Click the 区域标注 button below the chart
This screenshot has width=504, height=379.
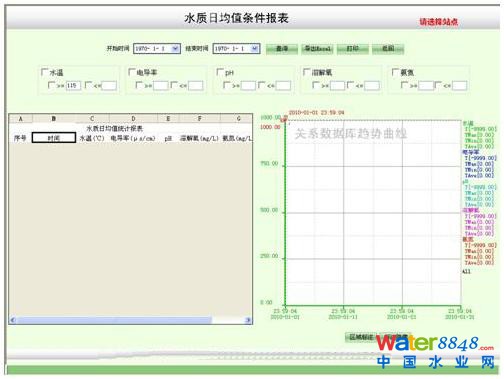tap(361, 337)
